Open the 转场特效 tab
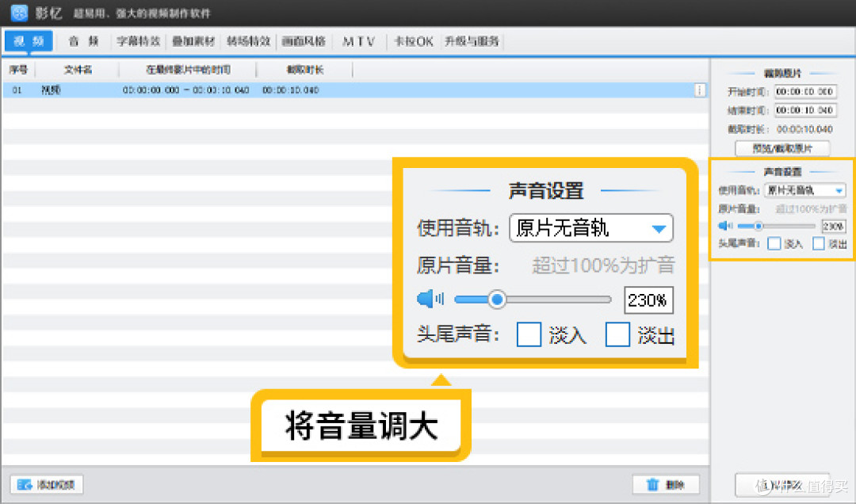Image resolution: width=856 pixels, height=504 pixels. point(248,41)
